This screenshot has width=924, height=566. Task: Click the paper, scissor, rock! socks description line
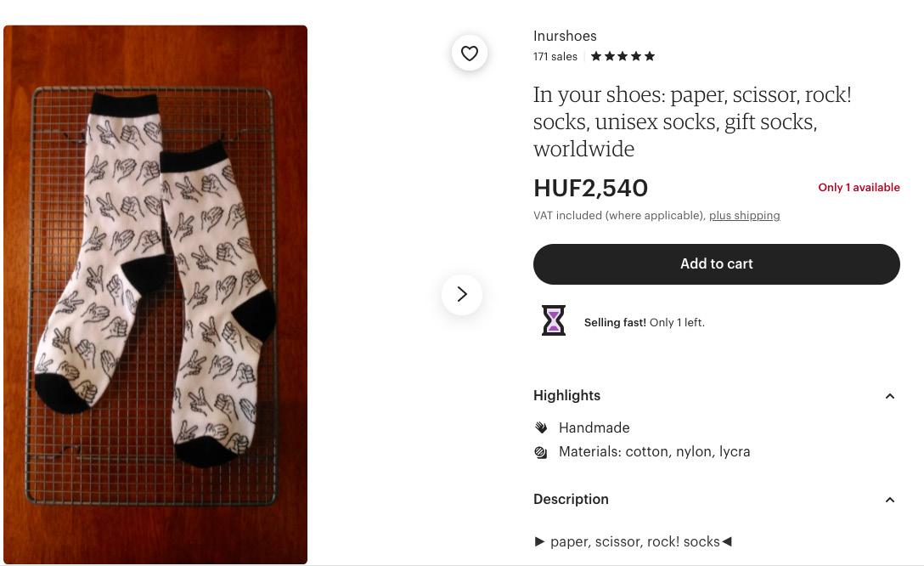(633, 542)
